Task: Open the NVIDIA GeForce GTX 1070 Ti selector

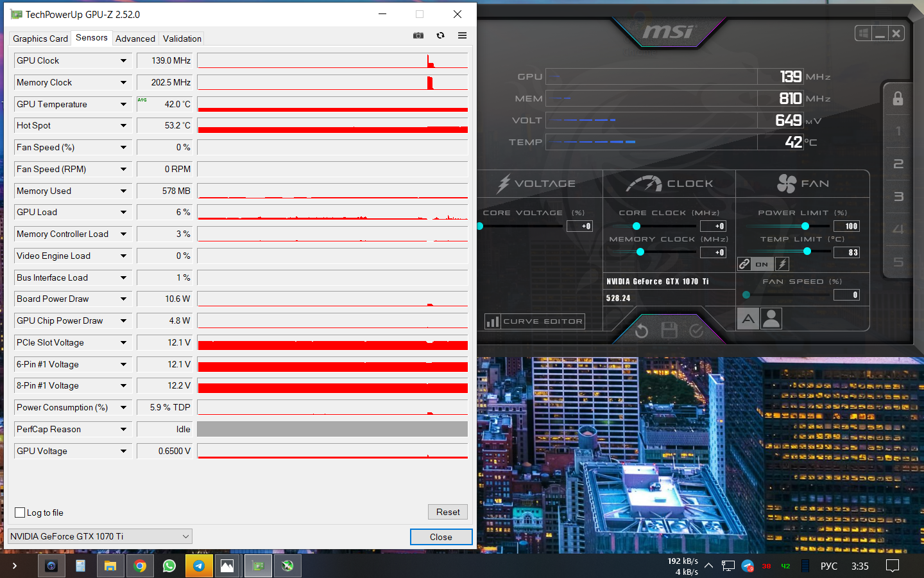Action: point(100,536)
